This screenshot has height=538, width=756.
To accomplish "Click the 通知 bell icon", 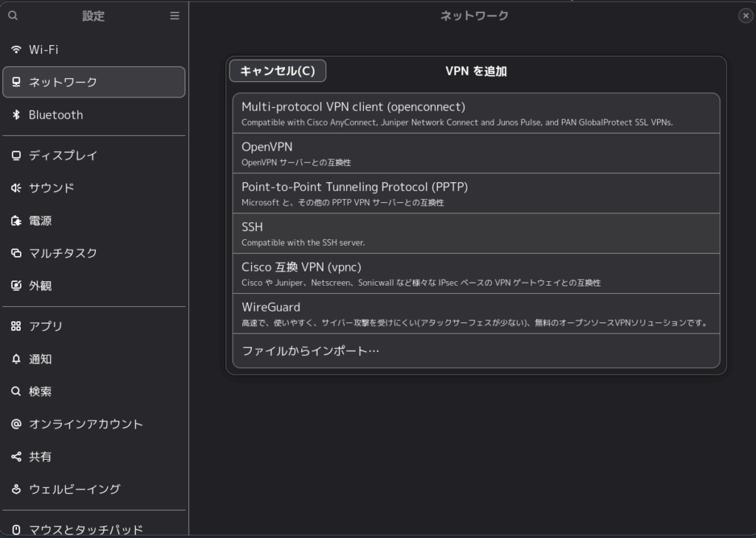I will tap(16, 359).
